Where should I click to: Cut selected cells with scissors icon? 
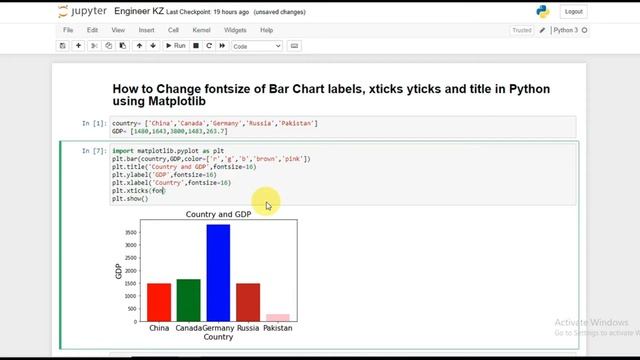point(94,46)
